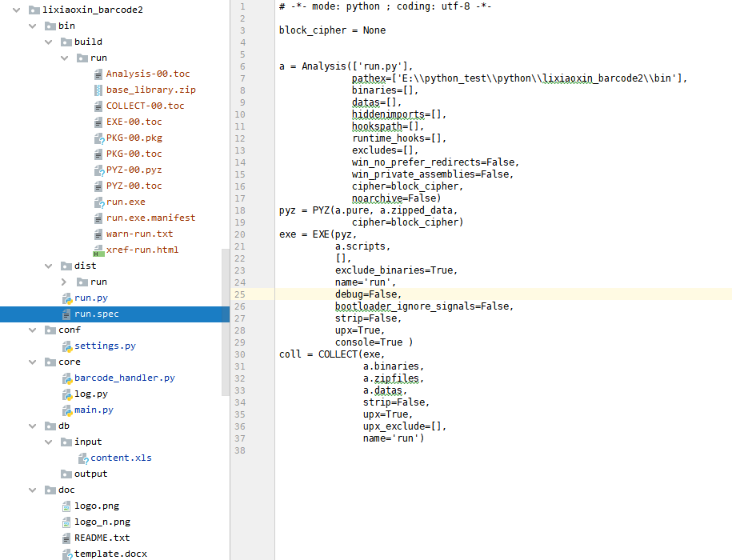Open settings.py in the conf folder
This screenshot has width=732, height=560.
[x=105, y=346]
